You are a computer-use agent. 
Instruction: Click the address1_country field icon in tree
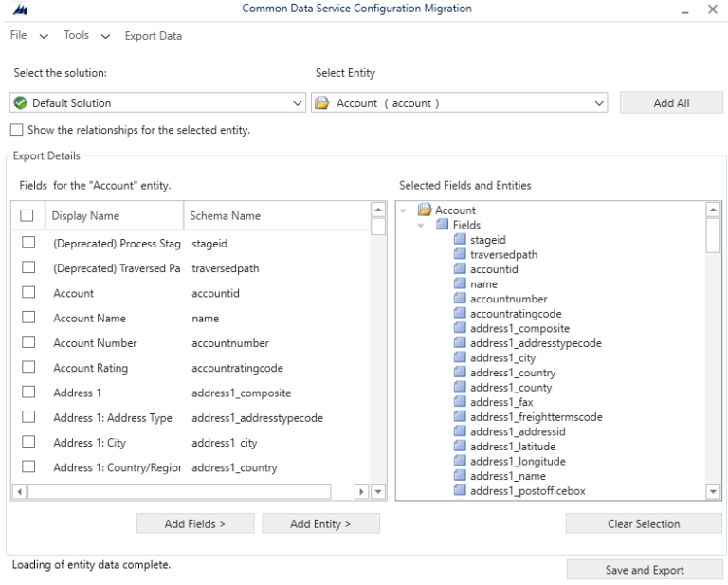pos(460,373)
